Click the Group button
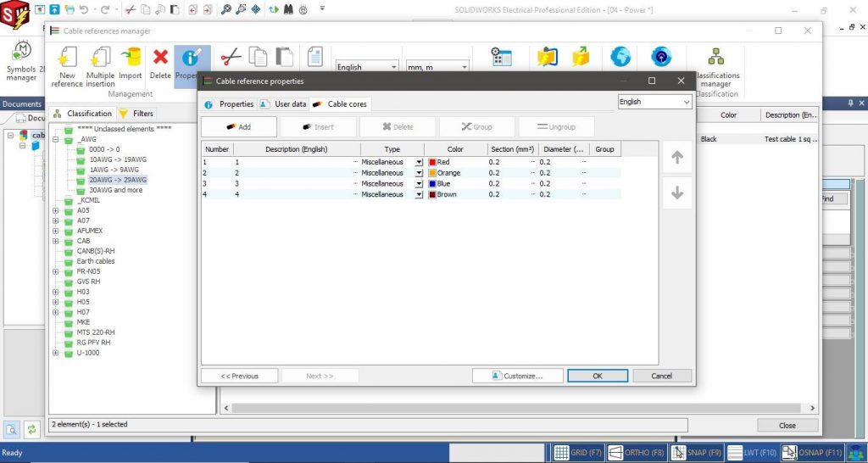Image resolution: width=868 pixels, height=463 pixels. 476,127
